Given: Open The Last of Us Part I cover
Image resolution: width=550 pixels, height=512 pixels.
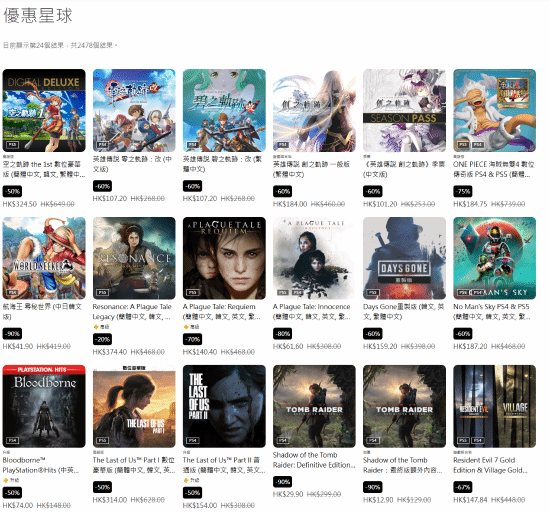Looking at the screenshot, I should 134,406.
